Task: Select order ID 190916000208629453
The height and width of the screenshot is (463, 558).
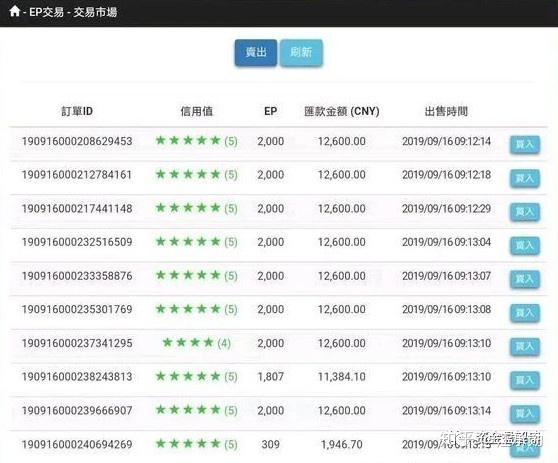Action: [x=77, y=141]
